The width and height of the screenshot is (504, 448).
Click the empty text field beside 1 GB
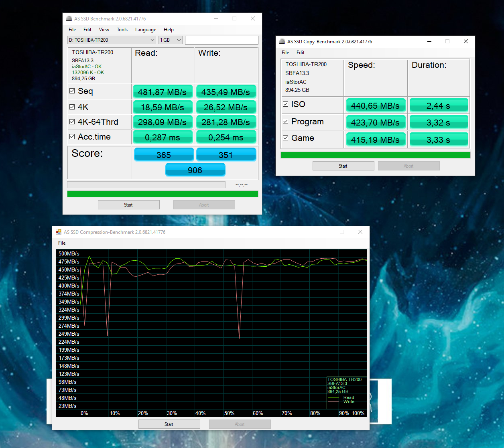coord(221,40)
